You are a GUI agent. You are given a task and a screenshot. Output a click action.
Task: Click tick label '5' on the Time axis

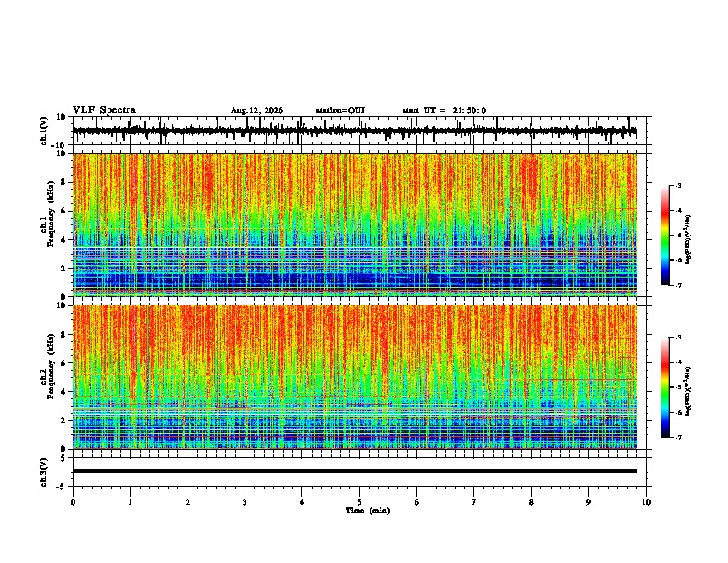tap(359, 502)
